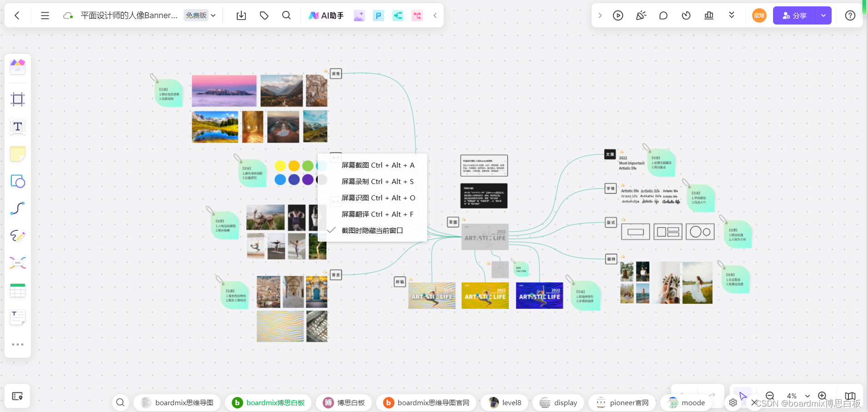The width and height of the screenshot is (868, 412).
Task: Select the shapes tool
Action: tap(18, 181)
